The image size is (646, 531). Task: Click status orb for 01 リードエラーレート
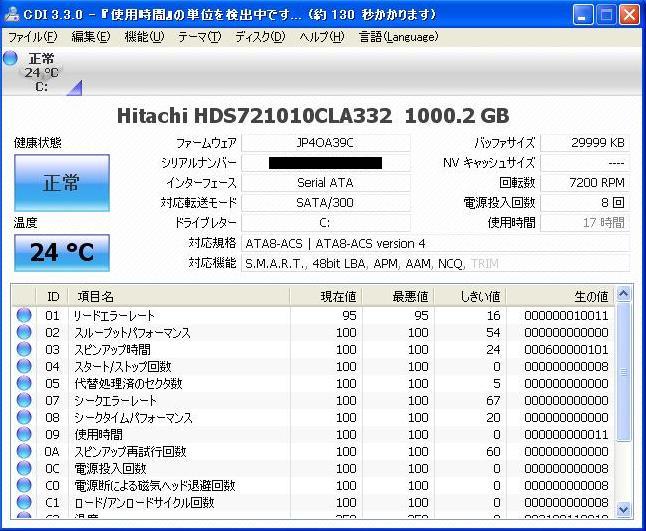[x=24, y=315]
